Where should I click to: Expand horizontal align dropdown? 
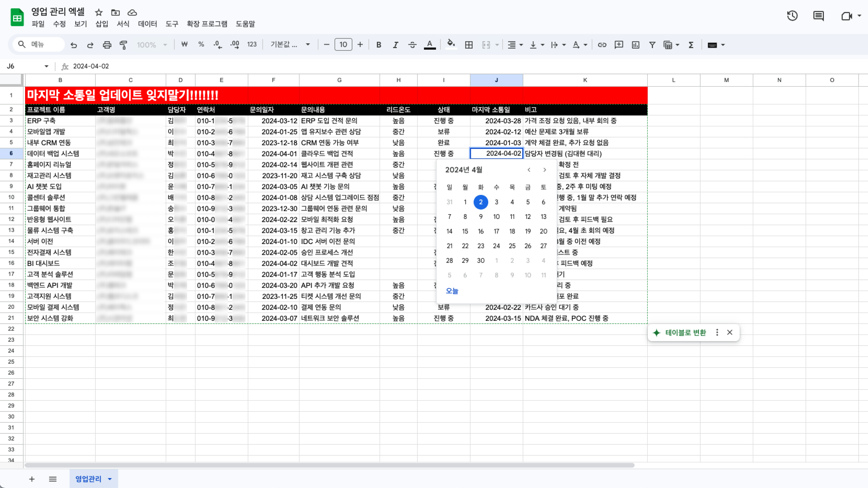tap(521, 45)
